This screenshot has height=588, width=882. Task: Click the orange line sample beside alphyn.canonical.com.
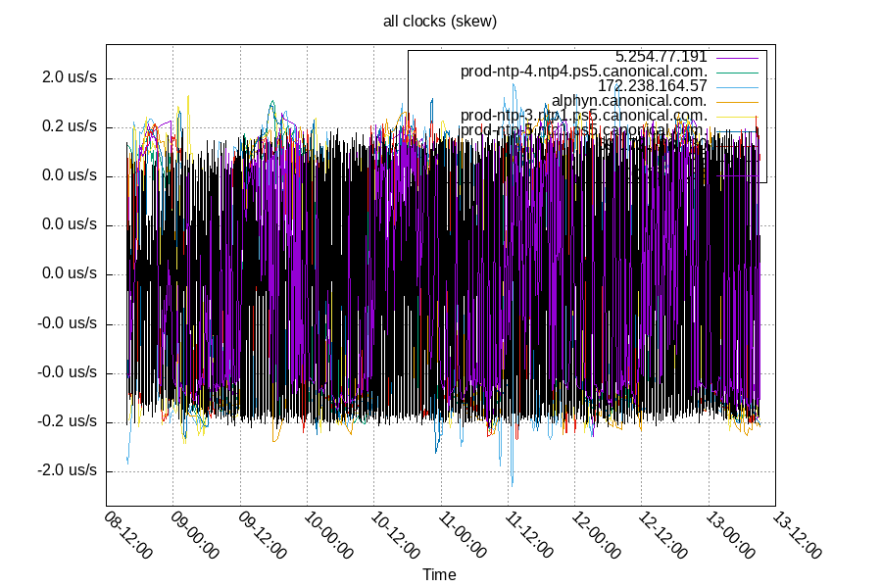coord(737,102)
